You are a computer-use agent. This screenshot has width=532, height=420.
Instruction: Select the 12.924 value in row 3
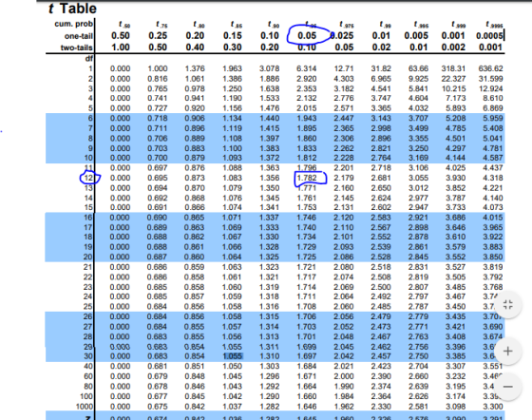(x=490, y=88)
